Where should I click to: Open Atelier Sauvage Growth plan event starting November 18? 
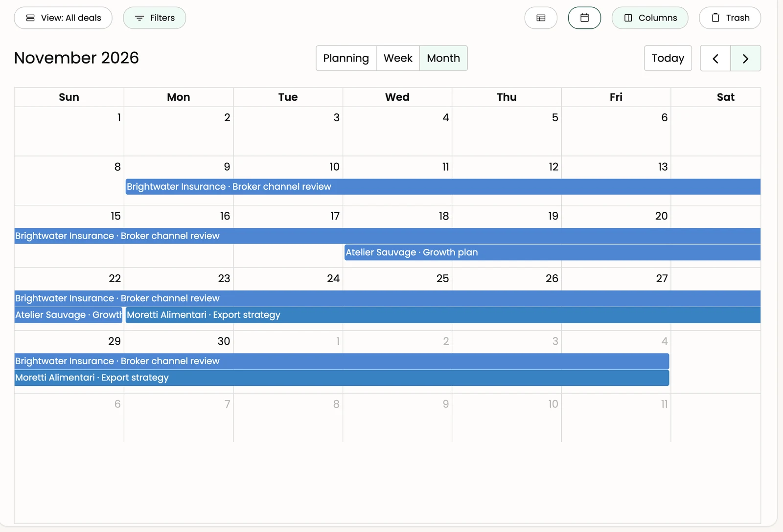[553, 253]
